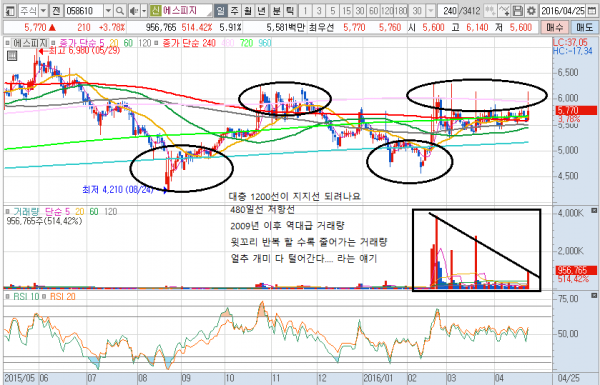Click the current price 5,770 in the quote bar
The image size is (600, 385).
tap(35, 28)
